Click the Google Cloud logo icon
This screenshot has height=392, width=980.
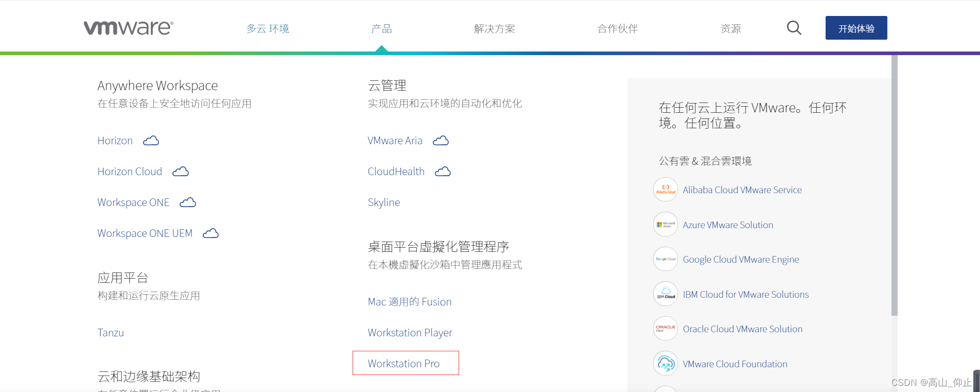point(666,259)
